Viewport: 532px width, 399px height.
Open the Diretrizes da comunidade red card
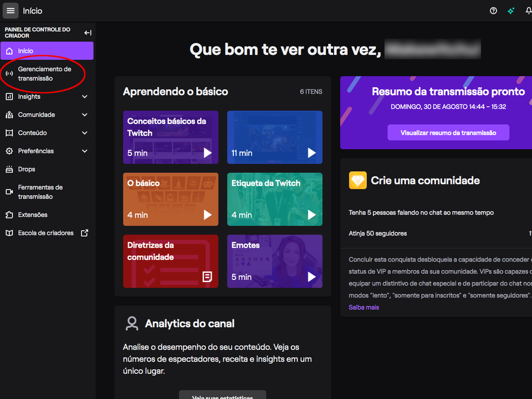pyautogui.click(x=170, y=261)
